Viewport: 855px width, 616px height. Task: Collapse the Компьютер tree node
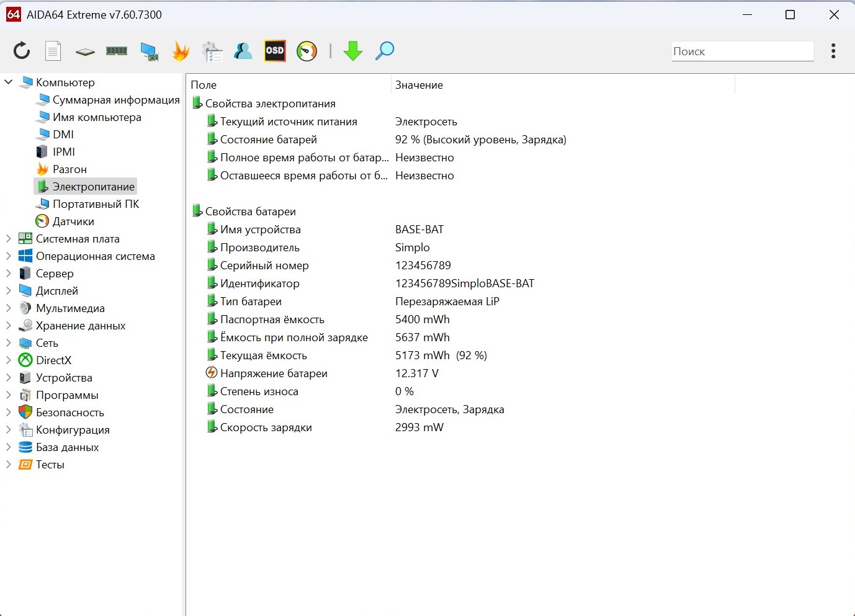coord(9,82)
